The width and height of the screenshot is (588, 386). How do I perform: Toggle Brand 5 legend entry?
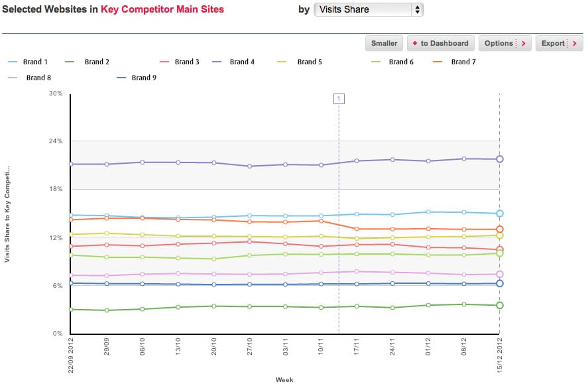(310, 62)
